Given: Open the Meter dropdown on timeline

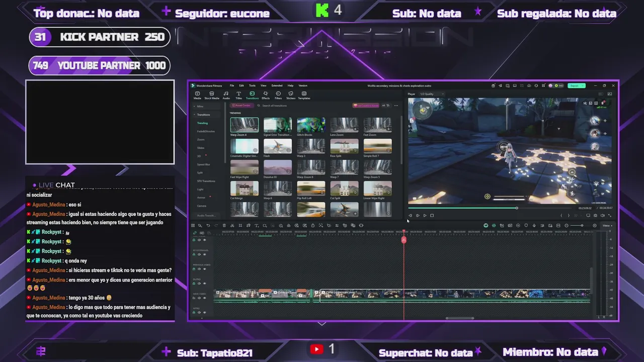Looking at the screenshot, I should point(607,225).
